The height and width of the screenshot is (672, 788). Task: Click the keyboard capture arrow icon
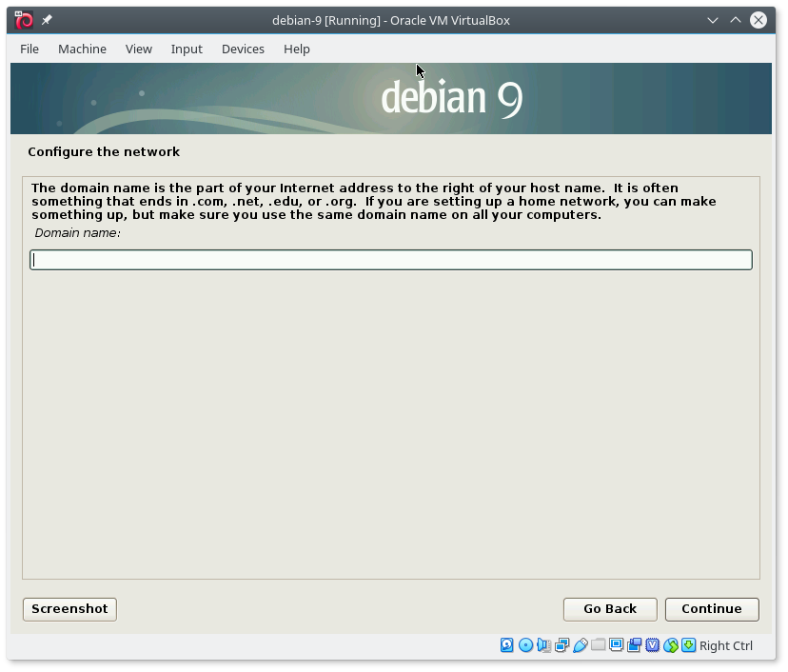689,645
